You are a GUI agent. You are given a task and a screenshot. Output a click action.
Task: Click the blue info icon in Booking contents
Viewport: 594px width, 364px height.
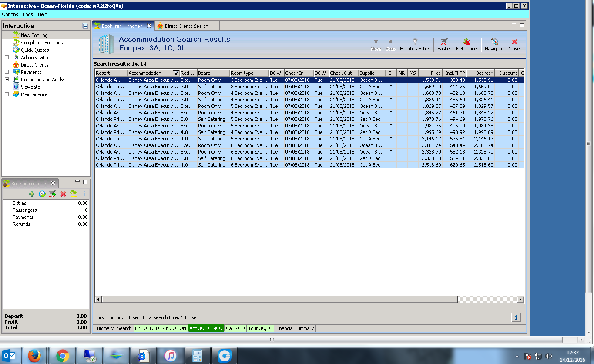pos(84,194)
